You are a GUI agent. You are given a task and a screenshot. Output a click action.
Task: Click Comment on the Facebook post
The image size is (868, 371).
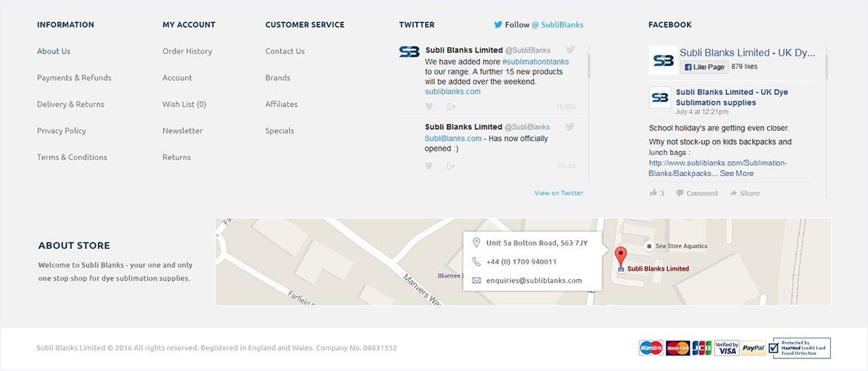coord(697,193)
